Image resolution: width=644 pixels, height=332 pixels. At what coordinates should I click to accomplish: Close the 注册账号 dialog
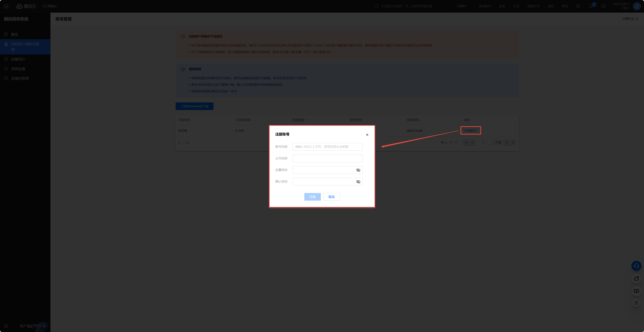coord(367,135)
